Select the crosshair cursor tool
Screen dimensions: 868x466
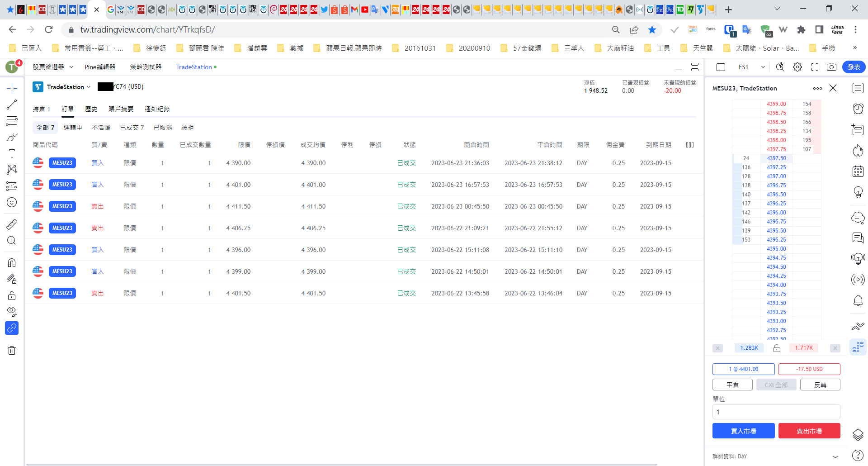(12, 88)
